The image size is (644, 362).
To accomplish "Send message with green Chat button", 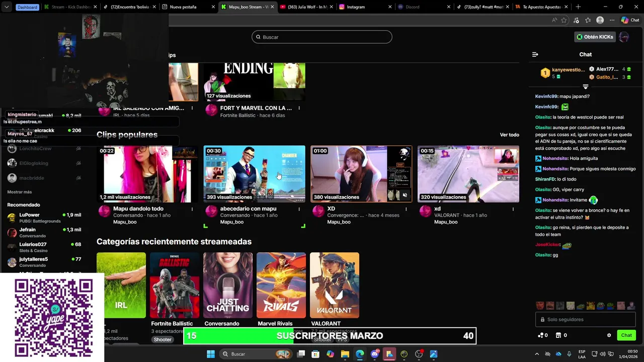I will (x=626, y=335).
